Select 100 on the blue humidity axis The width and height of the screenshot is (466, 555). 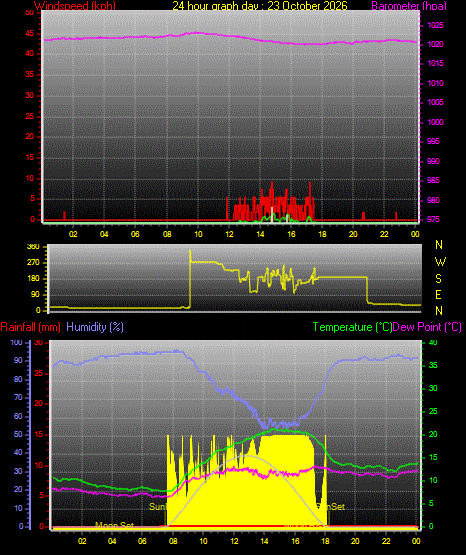pyautogui.click(x=17, y=343)
